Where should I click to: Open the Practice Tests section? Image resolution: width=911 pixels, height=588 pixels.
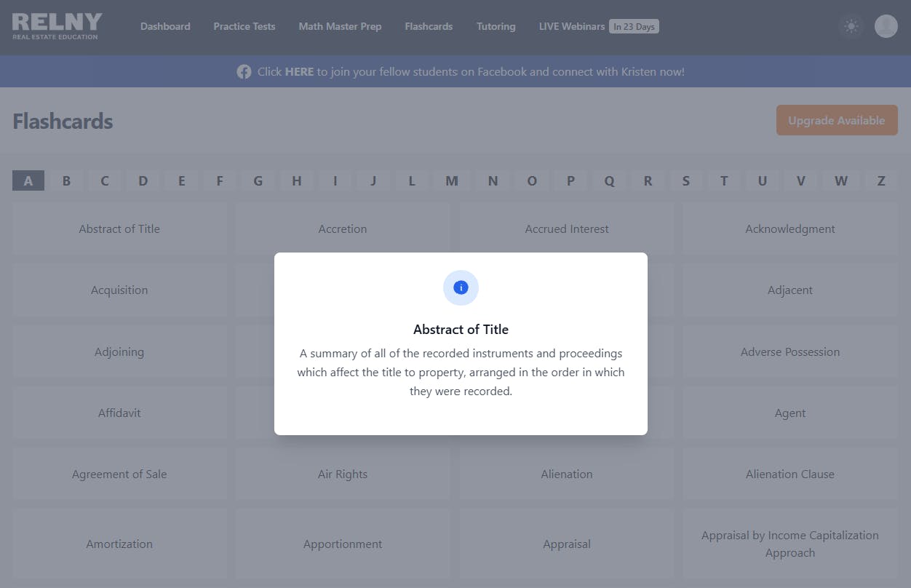click(x=244, y=26)
